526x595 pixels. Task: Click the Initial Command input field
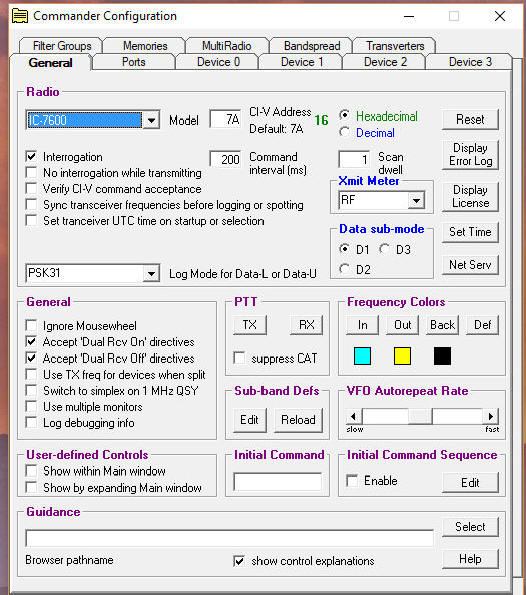click(x=278, y=482)
